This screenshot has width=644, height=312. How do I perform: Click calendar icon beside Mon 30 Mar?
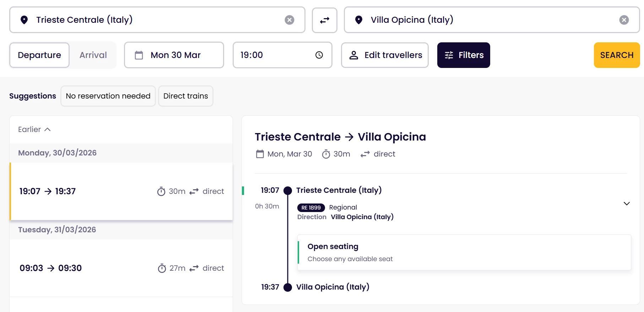139,55
